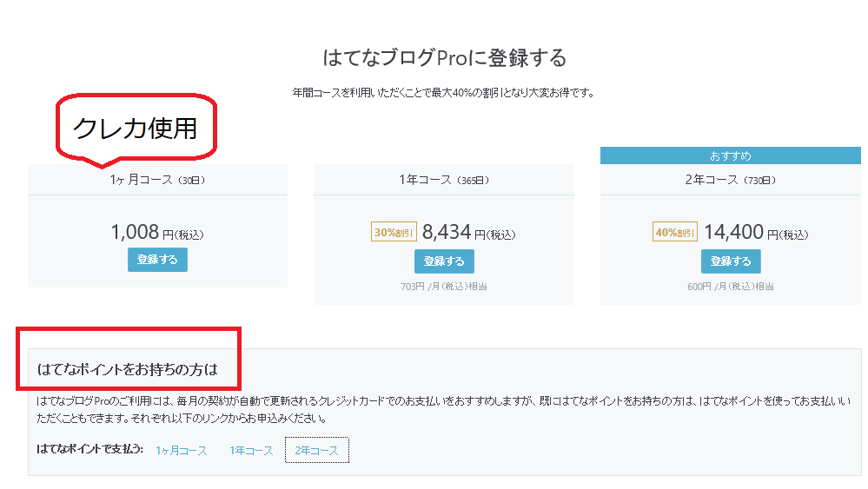Click the 703円 /月(税込)相当 text
Viewport: 868px width, 489px height.
click(444, 287)
